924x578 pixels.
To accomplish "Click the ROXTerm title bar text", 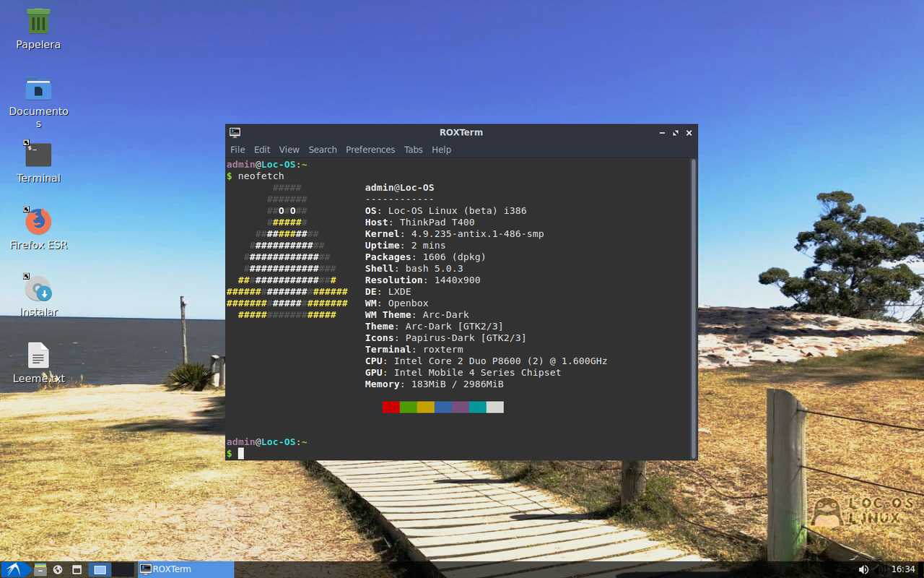I will tap(461, 132).
